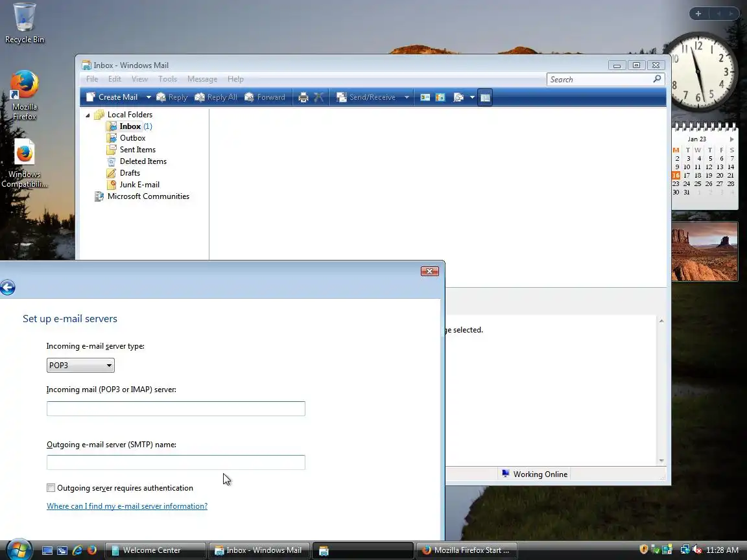Viewport: 747px width, 560px height.
Task: Click the Incoming mail server text field
Action: coord(176,408)
